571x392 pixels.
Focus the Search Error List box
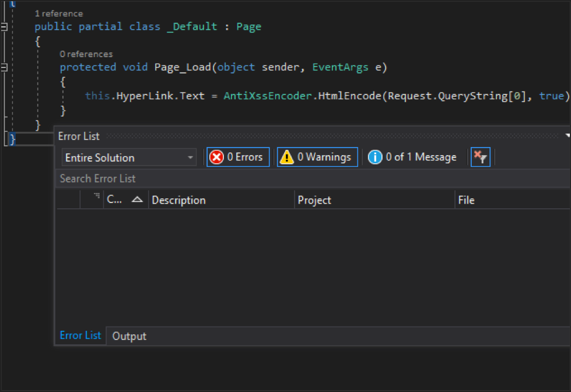[313, 178]
